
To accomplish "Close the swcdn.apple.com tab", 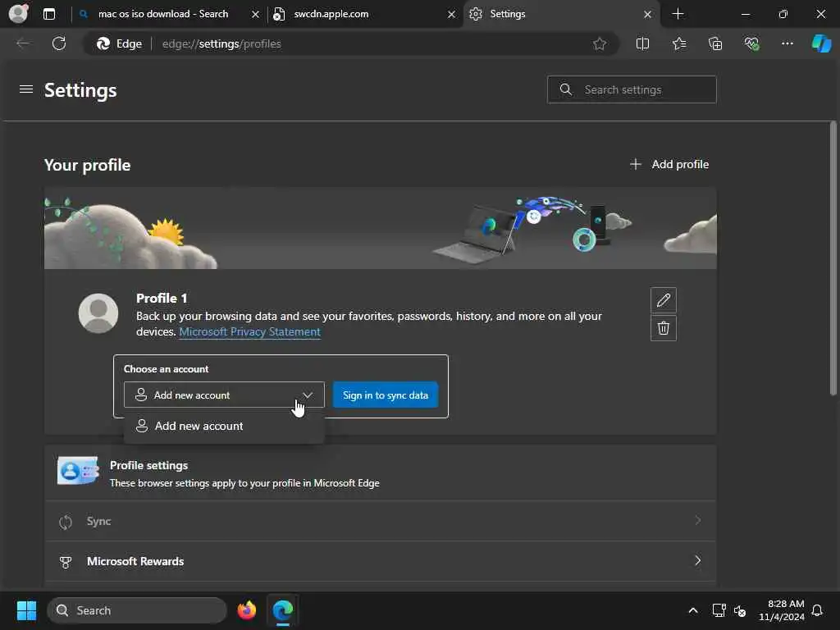I will pyautogui.click(x=451, y=15).
